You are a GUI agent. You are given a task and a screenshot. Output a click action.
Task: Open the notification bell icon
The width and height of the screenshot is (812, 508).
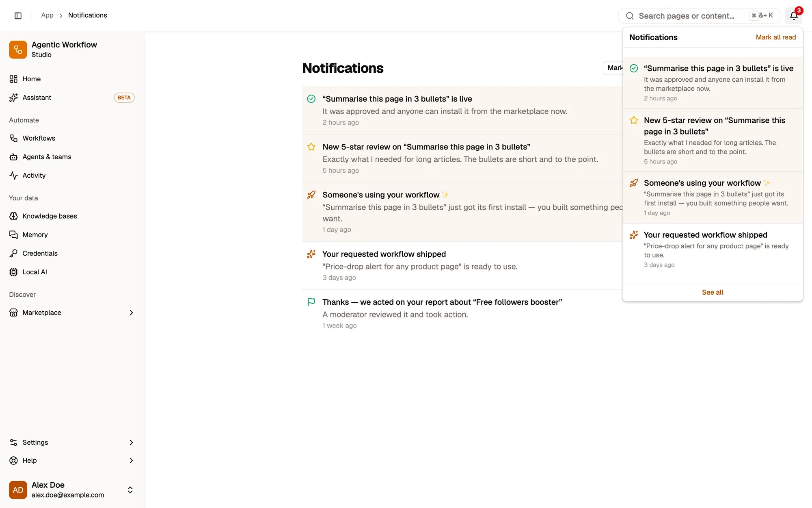point(794,16)
